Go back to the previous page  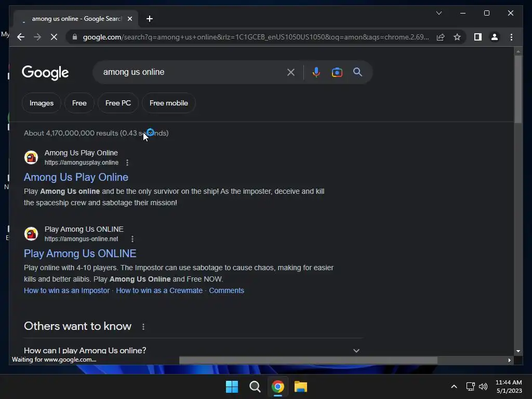[x=21, y=37]
